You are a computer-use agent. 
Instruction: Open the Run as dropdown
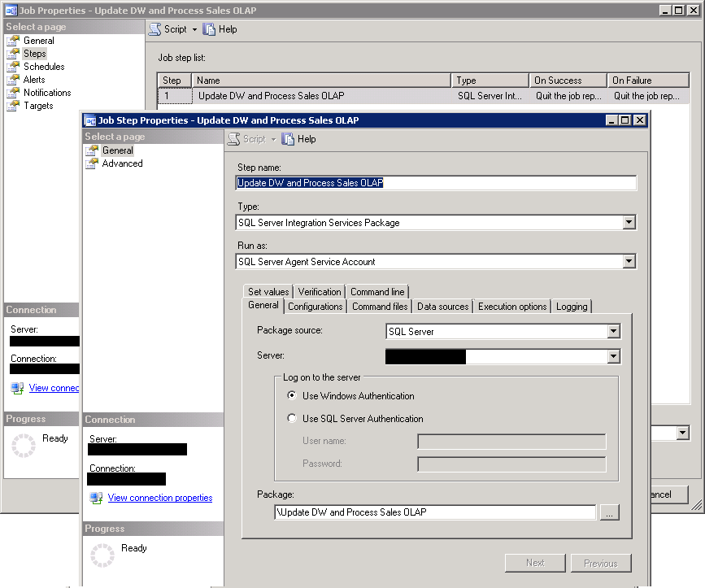tap(629, 261)
